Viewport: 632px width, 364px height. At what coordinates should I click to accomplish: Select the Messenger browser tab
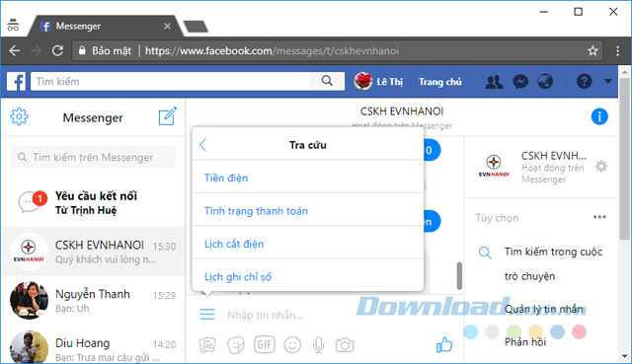click(x=105, y=27)
